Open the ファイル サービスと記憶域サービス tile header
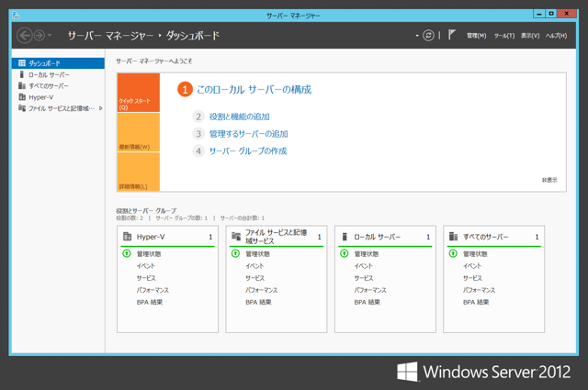Screen dimensions: 588x390 [x=277, y=237]
